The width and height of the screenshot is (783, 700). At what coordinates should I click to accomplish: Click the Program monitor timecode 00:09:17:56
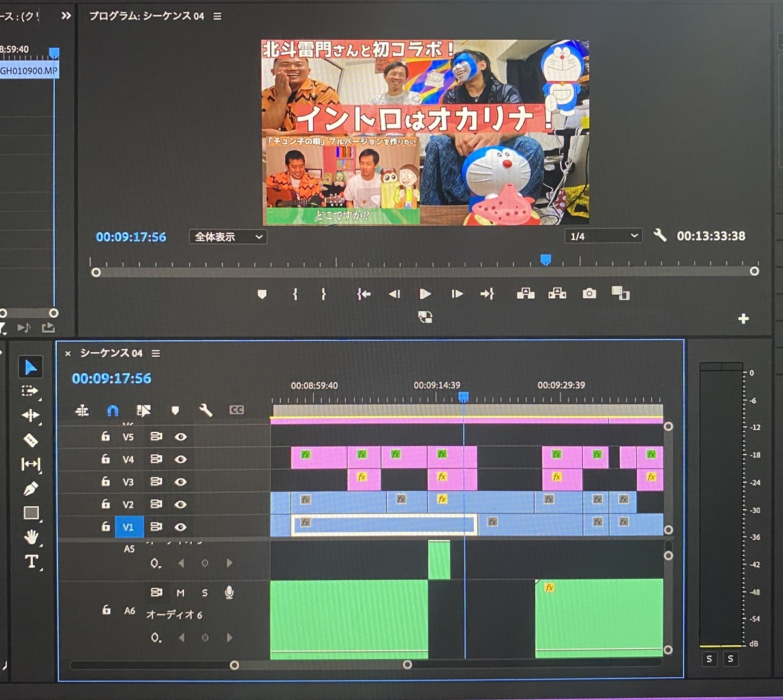click(131, 237)
